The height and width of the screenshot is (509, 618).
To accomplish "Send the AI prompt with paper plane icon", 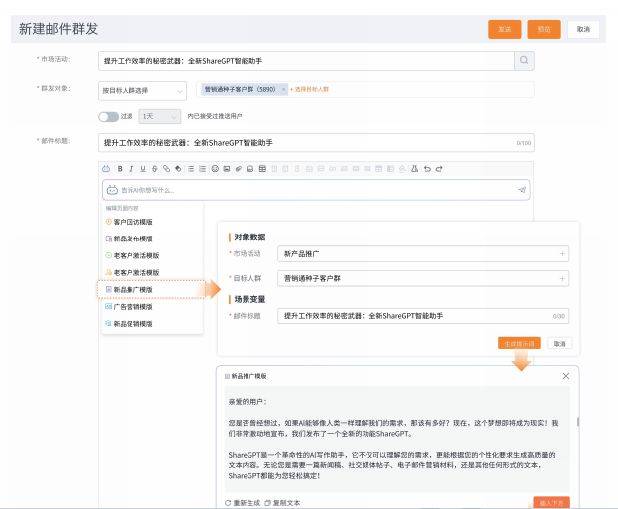I will [522, 190].
